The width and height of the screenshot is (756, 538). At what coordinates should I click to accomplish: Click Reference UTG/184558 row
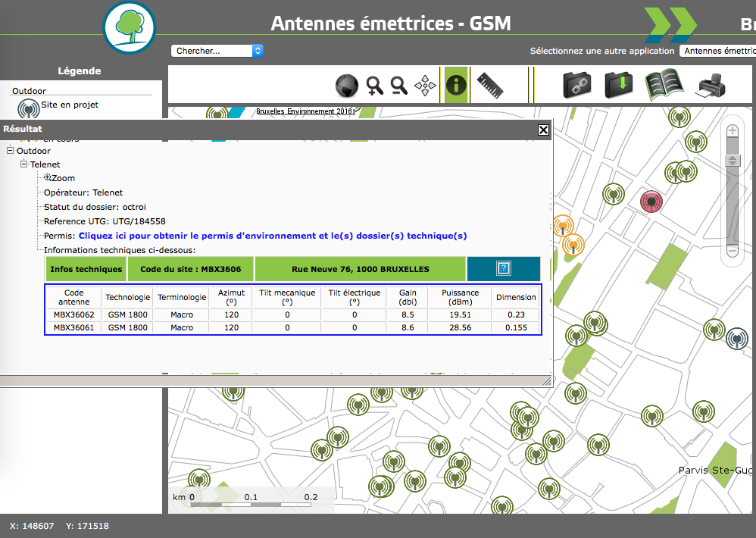[105, 221]
